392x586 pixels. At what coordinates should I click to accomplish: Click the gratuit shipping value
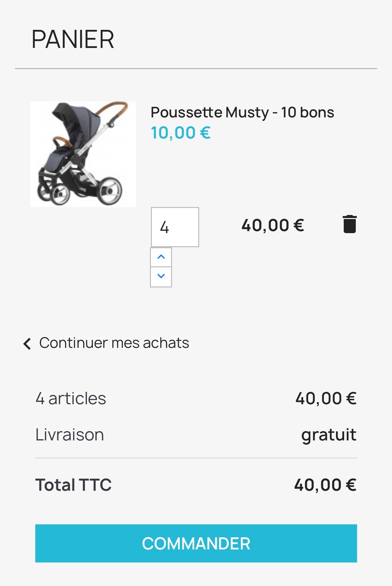coord(329,434)
